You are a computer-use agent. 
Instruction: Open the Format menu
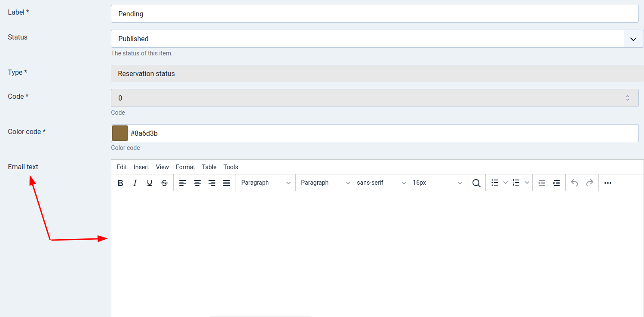point(185,167)
